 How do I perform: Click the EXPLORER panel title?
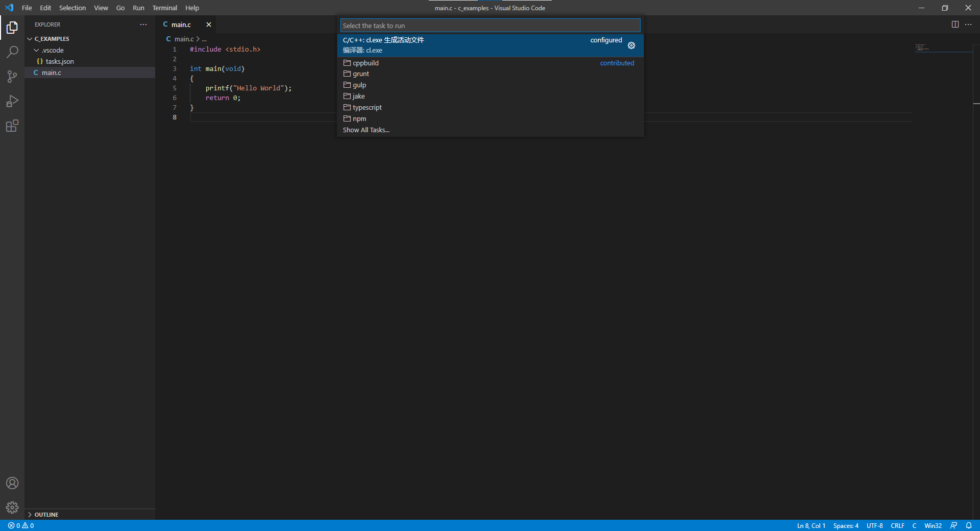(47, 25)
